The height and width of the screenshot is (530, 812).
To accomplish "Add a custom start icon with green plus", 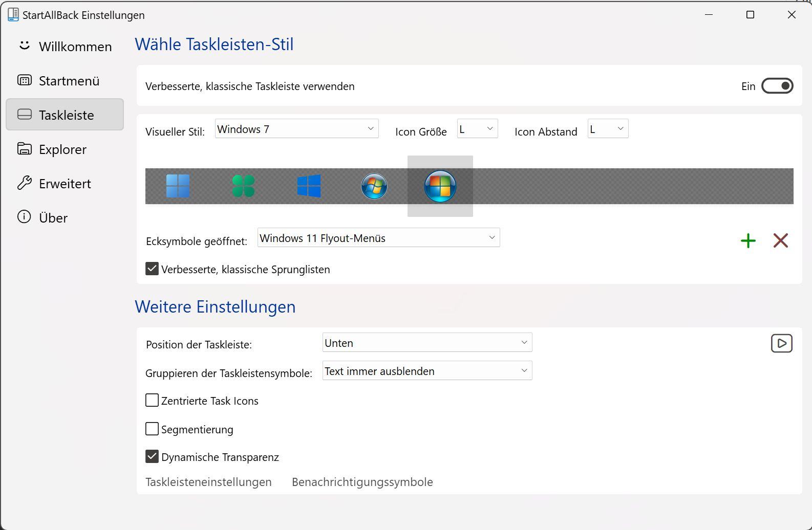I will [x=748, y=240].
